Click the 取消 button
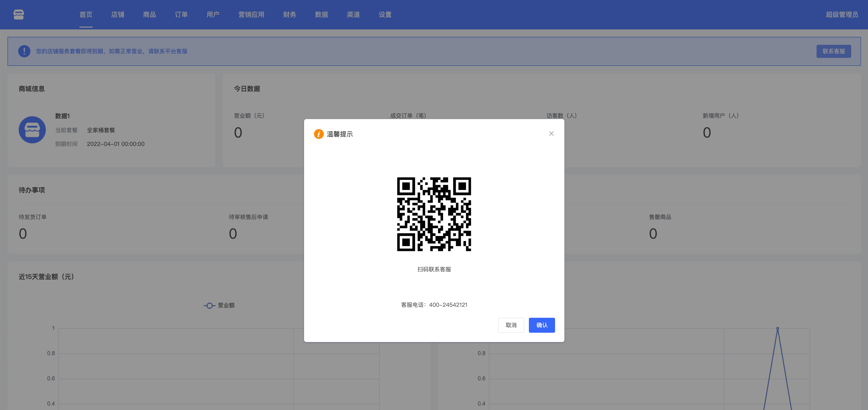 tap(511, 325)
